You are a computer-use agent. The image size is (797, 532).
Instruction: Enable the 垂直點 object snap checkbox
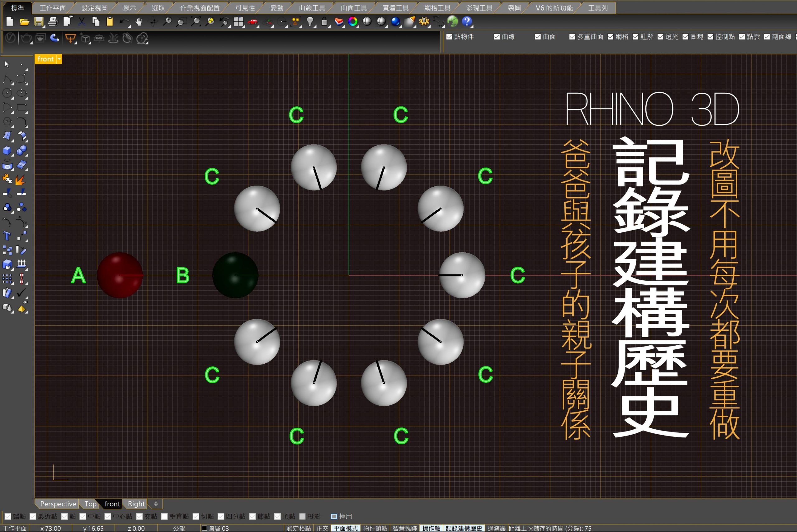click(x=164, y=516)
